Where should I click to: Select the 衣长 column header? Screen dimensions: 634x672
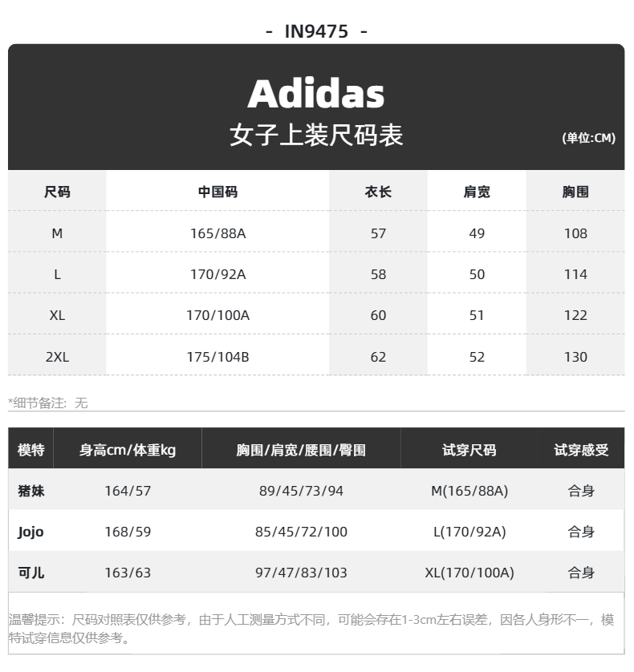pos(378,192)
